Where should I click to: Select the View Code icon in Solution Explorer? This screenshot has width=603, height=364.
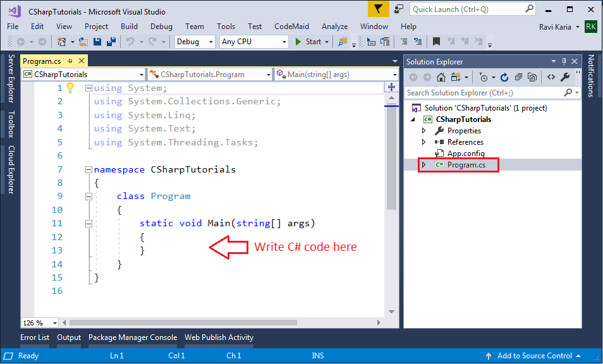[x=551, y=76]
